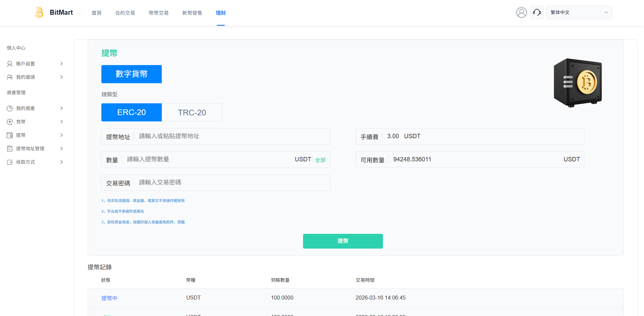Click the 我的資產 pie chart icon
The image size is (644, 316).
pos(10,108)
